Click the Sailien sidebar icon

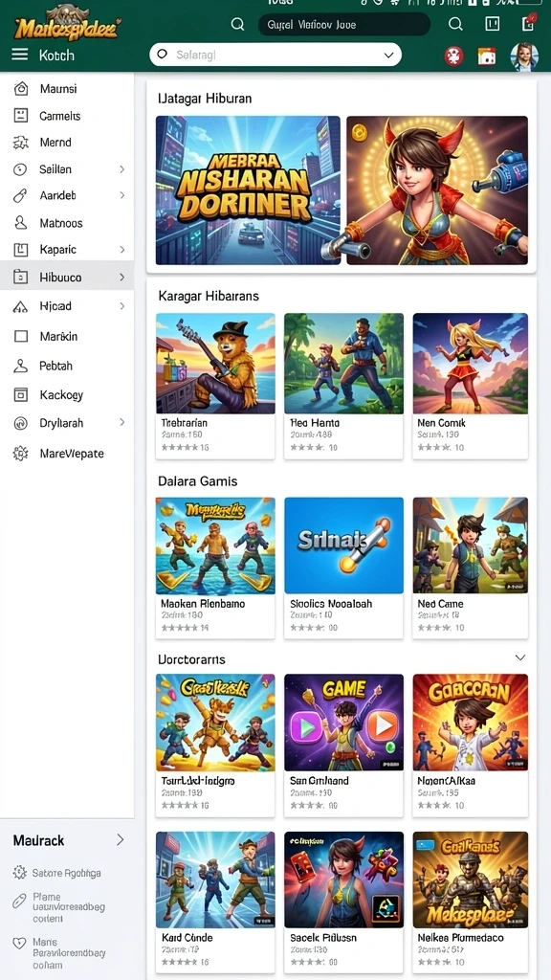point(21,169)
